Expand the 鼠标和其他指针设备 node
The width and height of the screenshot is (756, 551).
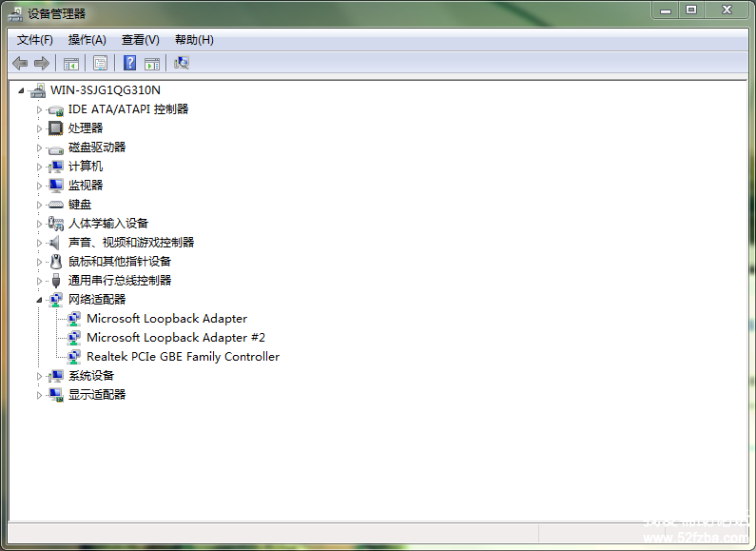pos(40,262)
